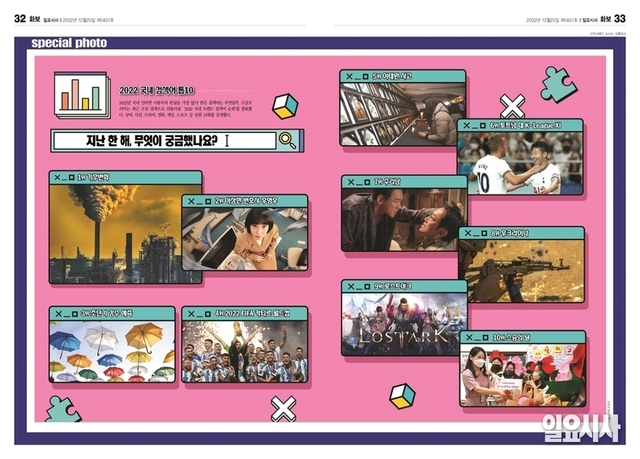This screenshot has height=459, width=640.
Task: Click the 10위 스승의 날 title
Action: point(511,337)
